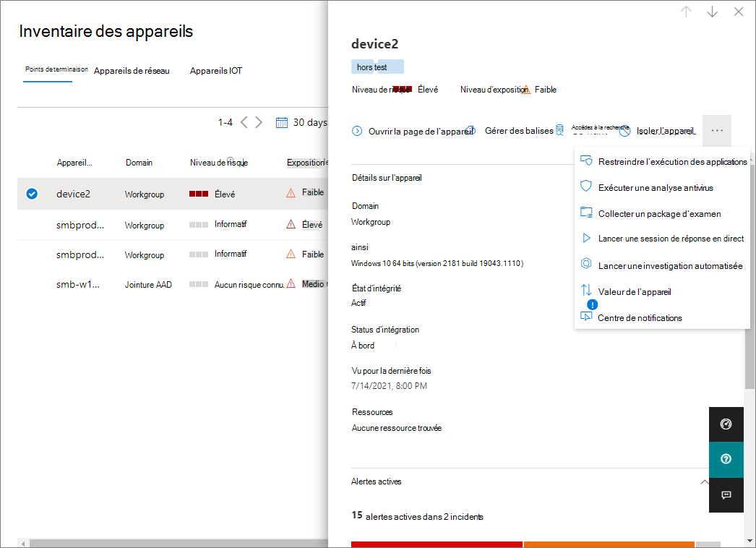Click the Centre de notifications icon
756x548 pixels.
pos(586,317)
